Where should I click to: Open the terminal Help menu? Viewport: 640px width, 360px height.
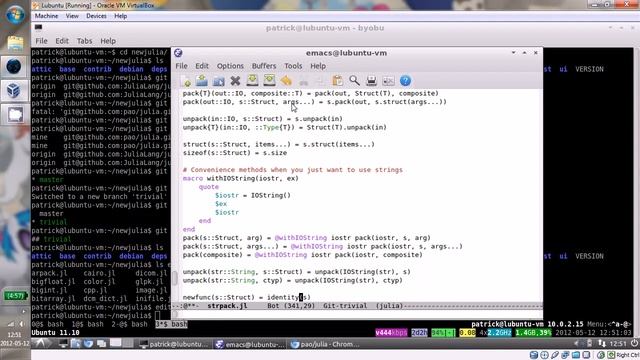[x=108, y=41]
